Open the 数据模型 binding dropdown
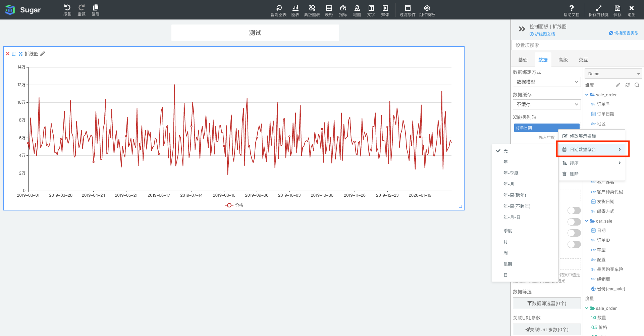 [546, 82]
